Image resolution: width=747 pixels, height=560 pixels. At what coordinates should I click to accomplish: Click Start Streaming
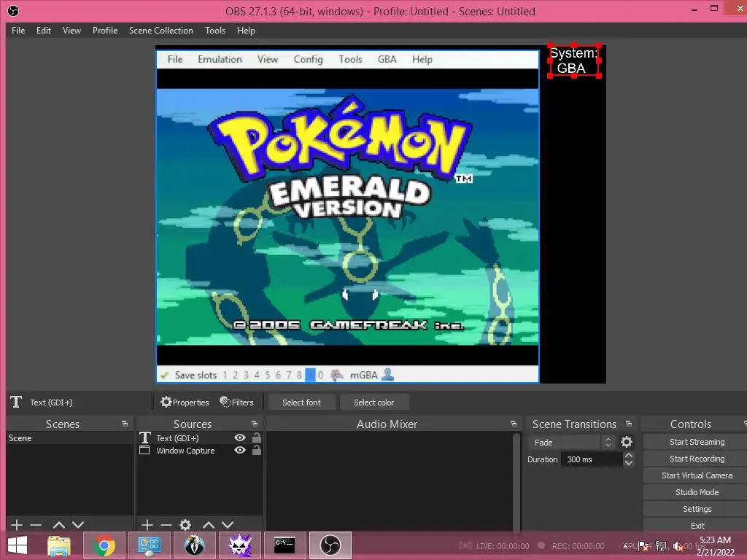point(697,442)
